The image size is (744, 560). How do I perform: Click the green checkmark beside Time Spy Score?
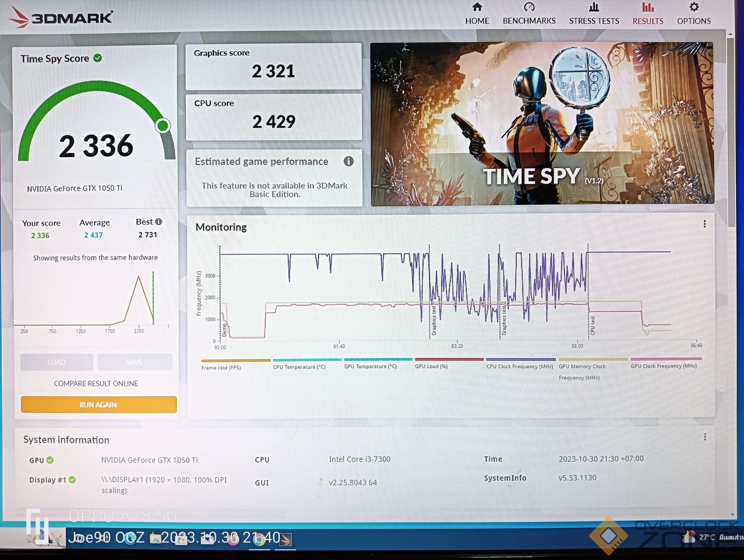point(98,58)
